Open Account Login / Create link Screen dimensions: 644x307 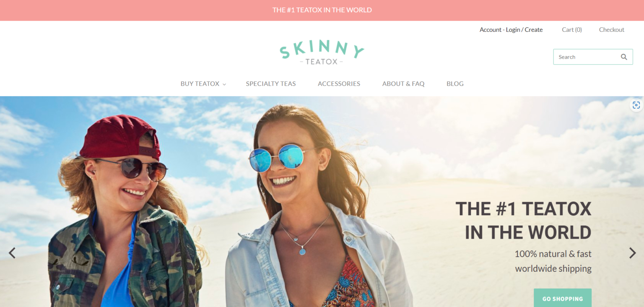coord(511,30)
